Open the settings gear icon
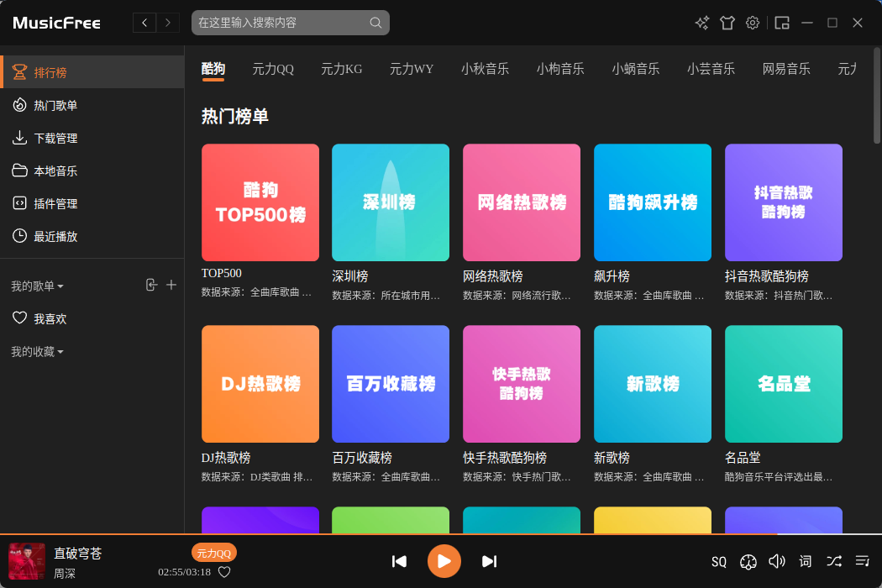The image size is (882, 588). 753,23
